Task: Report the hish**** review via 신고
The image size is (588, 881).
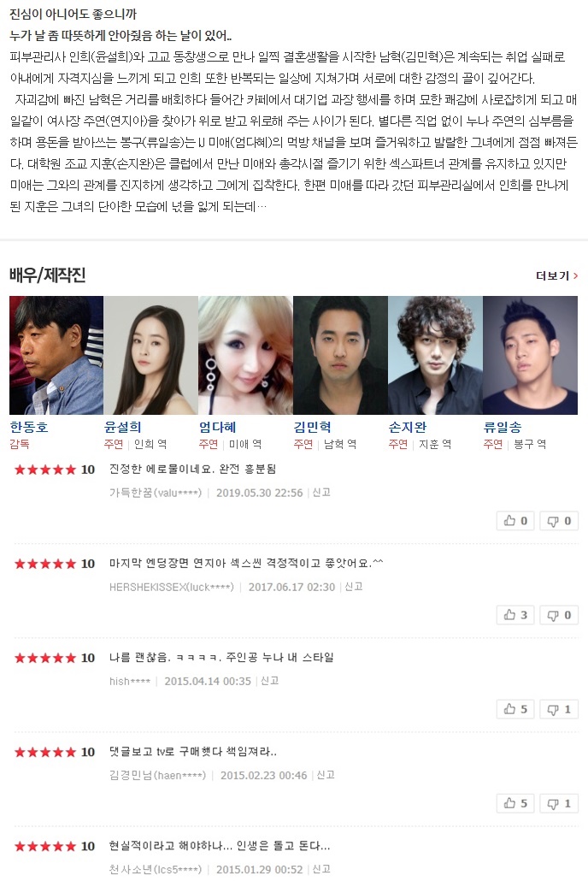Action: pos(269,680)
